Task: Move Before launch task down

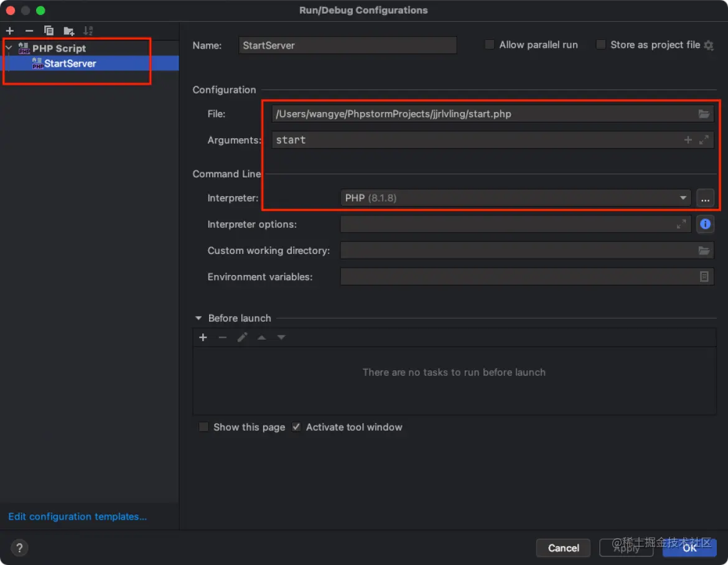Action: 281,337
